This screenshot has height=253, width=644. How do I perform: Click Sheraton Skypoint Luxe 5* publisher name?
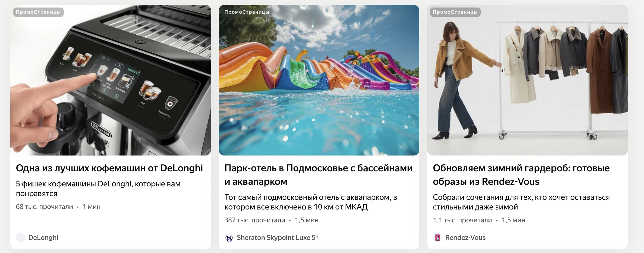277,238
